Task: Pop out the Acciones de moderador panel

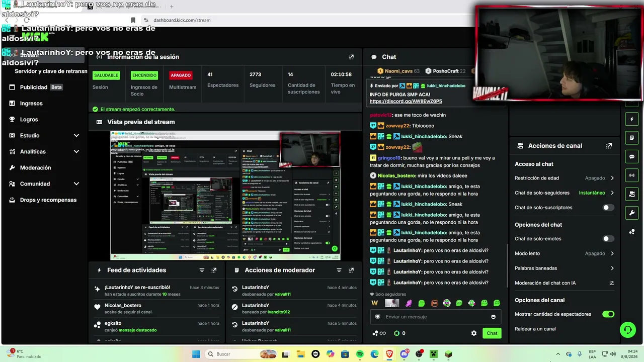Action: point(351,270)
